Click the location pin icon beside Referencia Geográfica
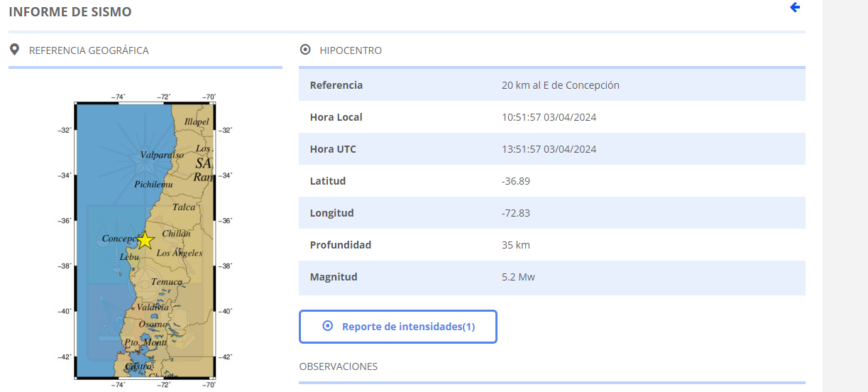The image size is (868, 392). tap(14, 50)
